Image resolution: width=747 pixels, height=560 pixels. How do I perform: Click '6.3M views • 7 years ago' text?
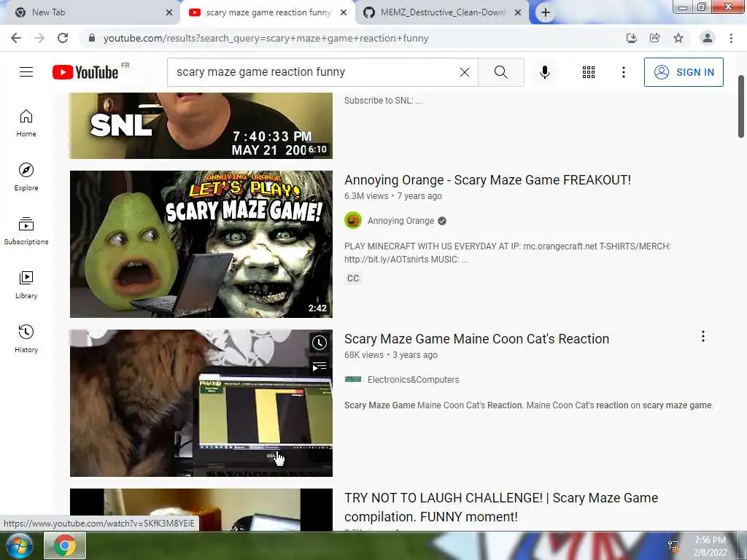(x=393, y=195)
